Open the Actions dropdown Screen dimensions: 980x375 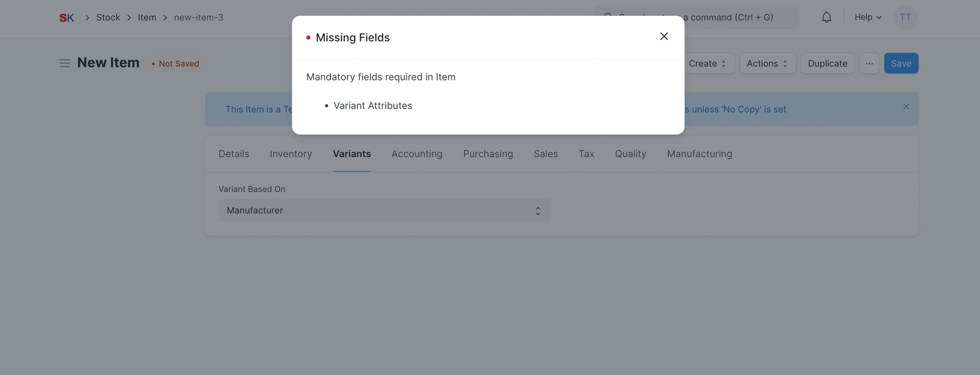[x=767, y=63]
